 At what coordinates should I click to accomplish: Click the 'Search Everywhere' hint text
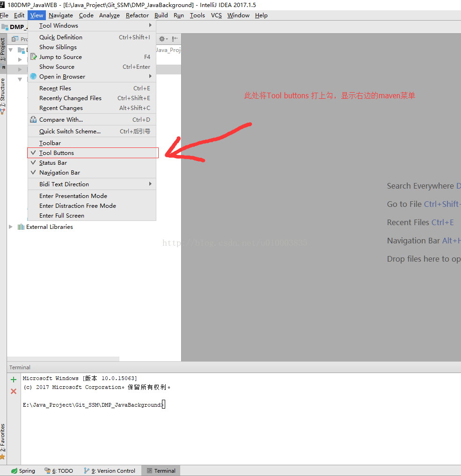(x=420, y=186)
